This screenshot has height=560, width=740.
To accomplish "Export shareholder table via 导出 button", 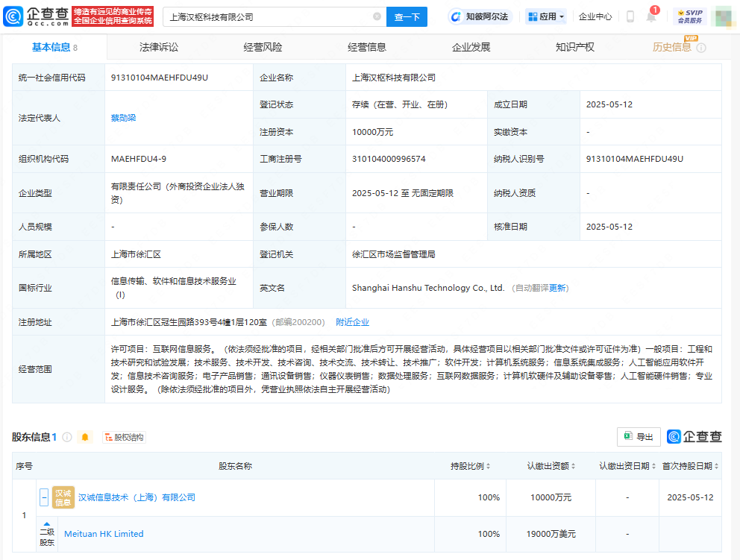I will click(639, 437).
